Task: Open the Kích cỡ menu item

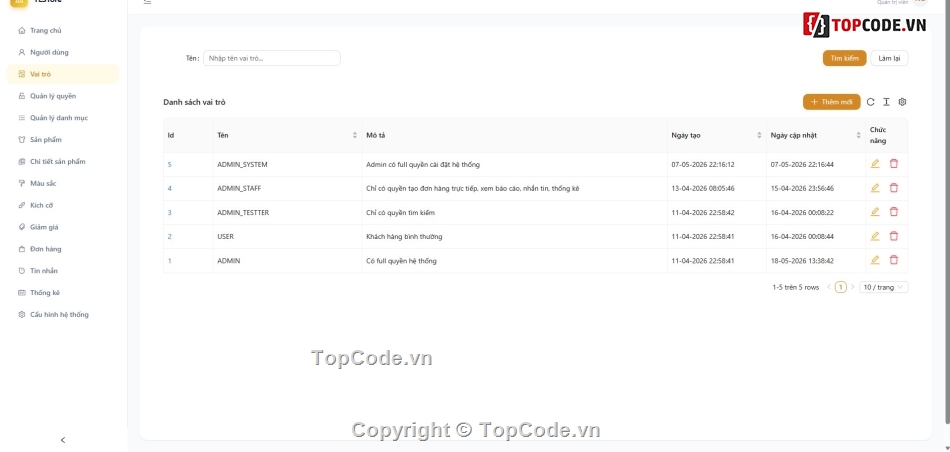Action: pyautogui.click(x=63, y=205)
